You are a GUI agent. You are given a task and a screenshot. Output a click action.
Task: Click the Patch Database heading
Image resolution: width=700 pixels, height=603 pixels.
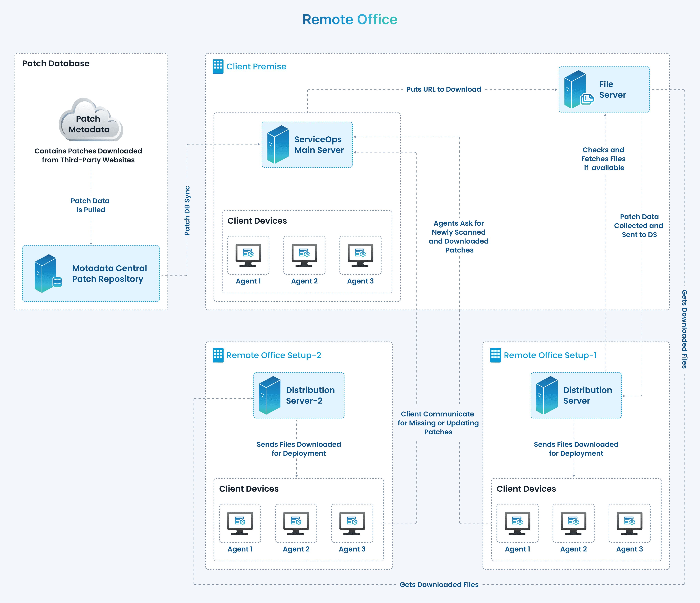click(x=56, y=64)
